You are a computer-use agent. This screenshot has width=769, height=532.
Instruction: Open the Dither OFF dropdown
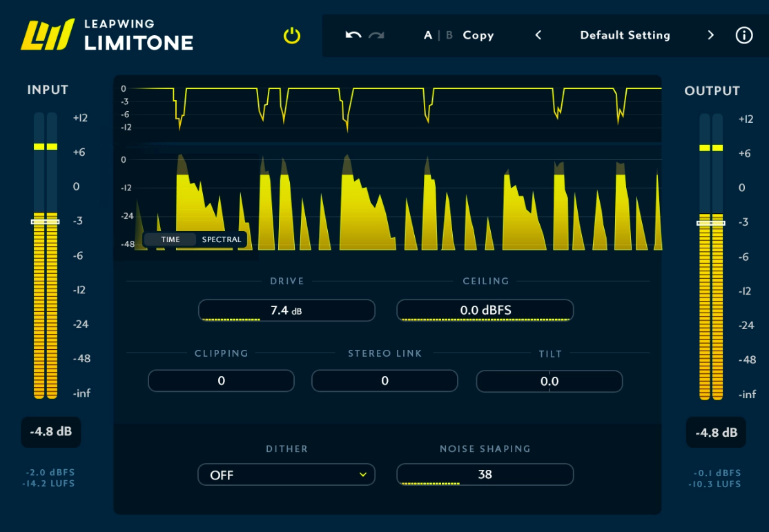click(286, 475)
